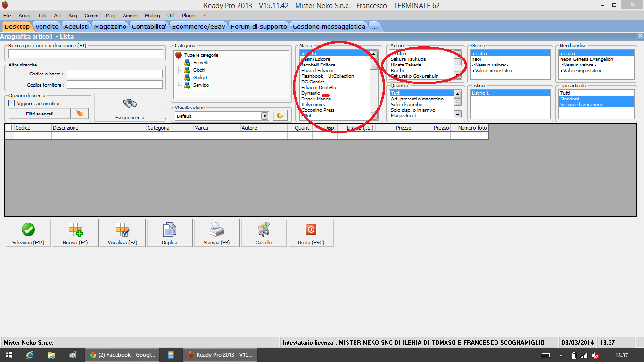Open Ecommerce/eBay tab
Screen dimensions: 644x362
(x=198, y=27)
